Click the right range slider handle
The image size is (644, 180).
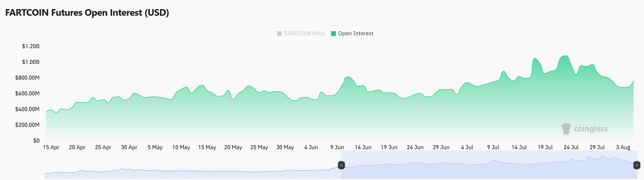[x=637, y=165]
